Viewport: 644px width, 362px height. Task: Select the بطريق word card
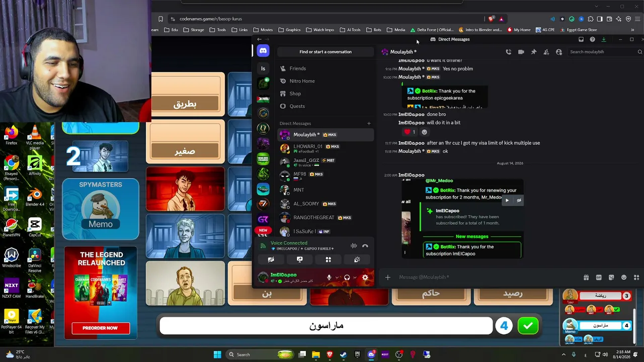pyautogui.click(x=185, y=95)
